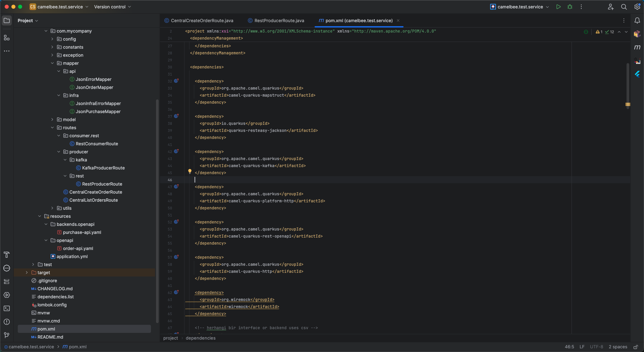Start a Debug session
The height and width of the screenshot is (352, 644).
coord(570,7)
